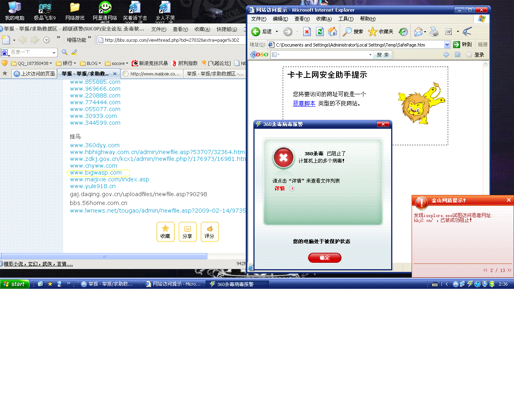This screenshot has height=420, width=514.
Task: Click 分享 button below the forum post
Action: tap(188, 232)
